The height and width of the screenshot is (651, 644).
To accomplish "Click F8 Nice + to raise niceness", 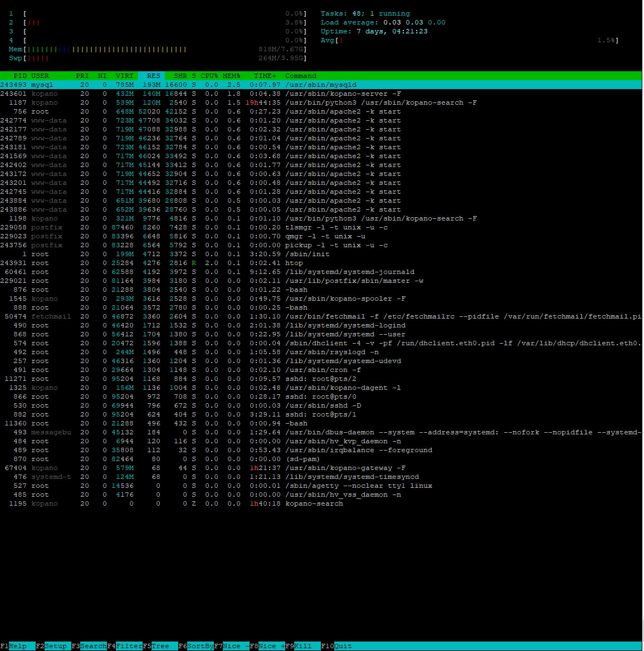I will pos(267,646).
